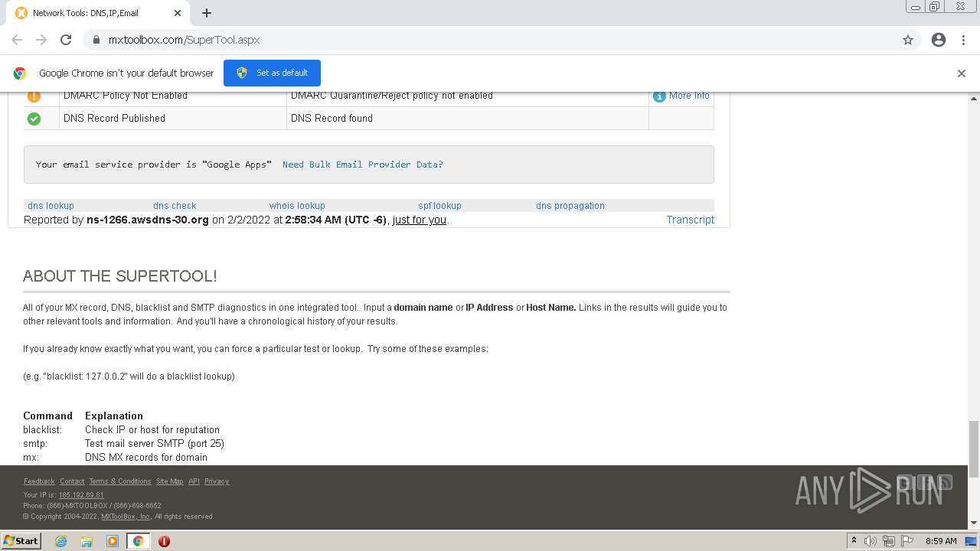The width and height of the screenshot is (980, 551).
Task: Click the orange DMARC warning icon
Action: pyautogui.click(x=34, y=96)
